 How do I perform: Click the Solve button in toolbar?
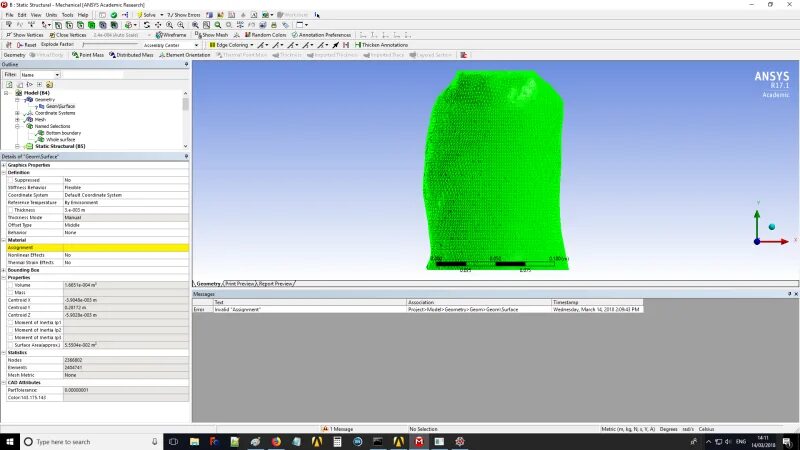tap(146, 15)
